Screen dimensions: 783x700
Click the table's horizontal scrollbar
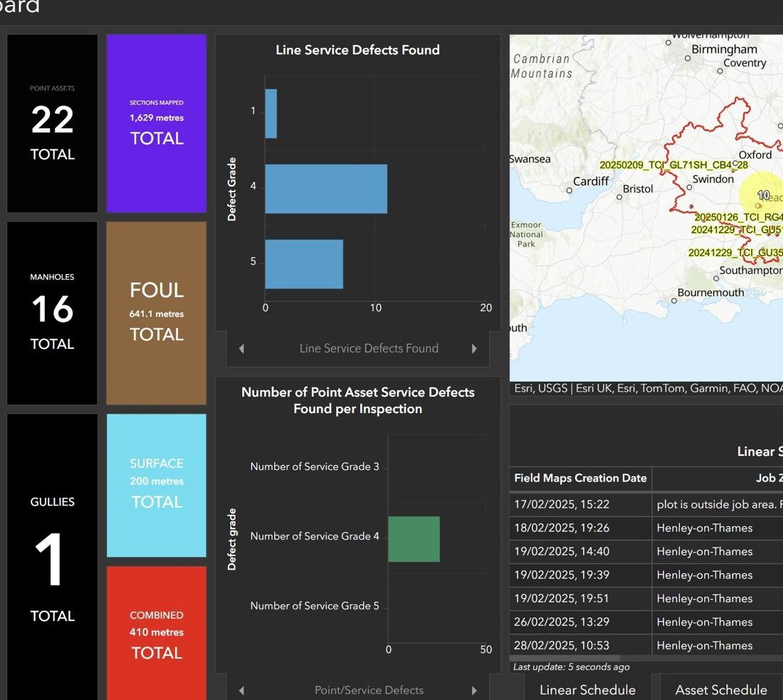point(564,658)
